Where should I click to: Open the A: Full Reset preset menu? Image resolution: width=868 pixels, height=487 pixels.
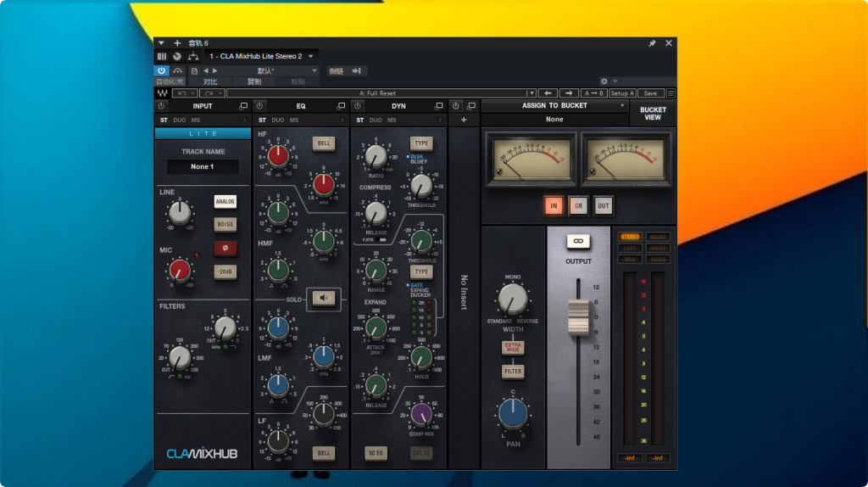pos(381,93)
